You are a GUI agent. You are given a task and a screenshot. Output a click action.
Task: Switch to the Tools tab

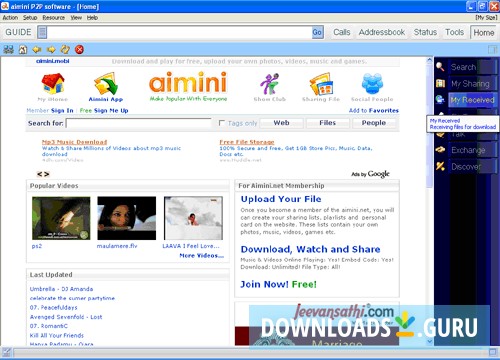click(454, 32)
